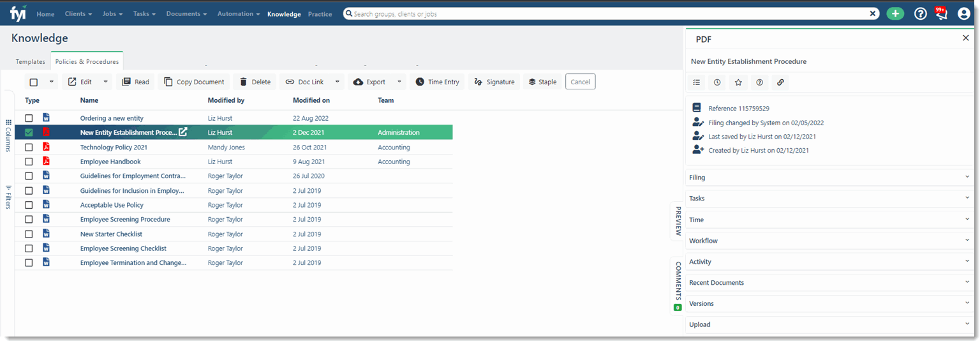Click the Copy Document button
Viewport: 980px width, 341px height.
click(194, 82)
